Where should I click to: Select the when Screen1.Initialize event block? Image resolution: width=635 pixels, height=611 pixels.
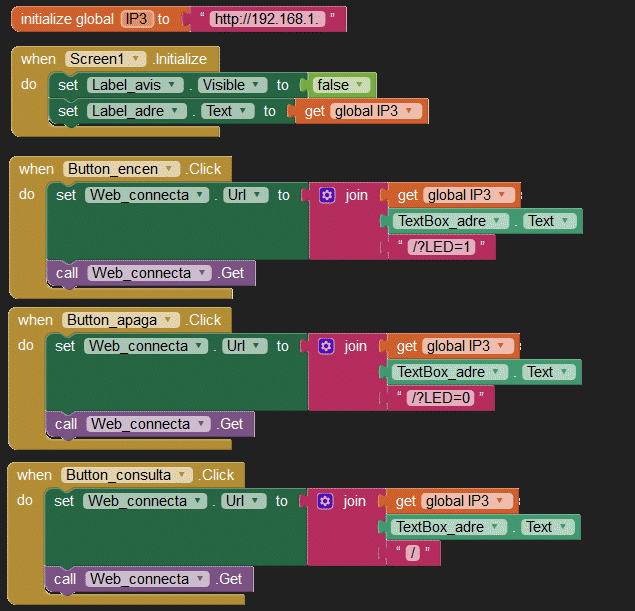pos(38,59)
